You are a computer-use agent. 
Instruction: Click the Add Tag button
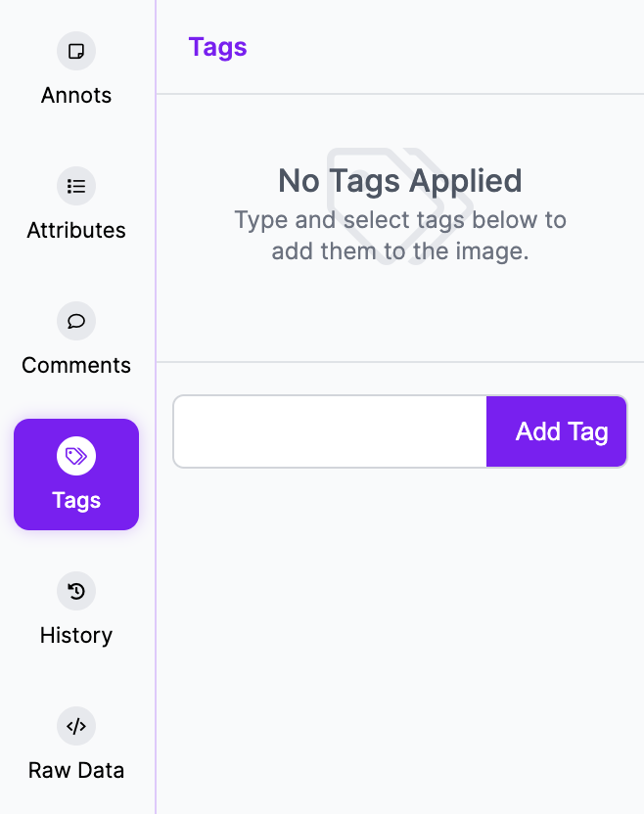point(557,431)
